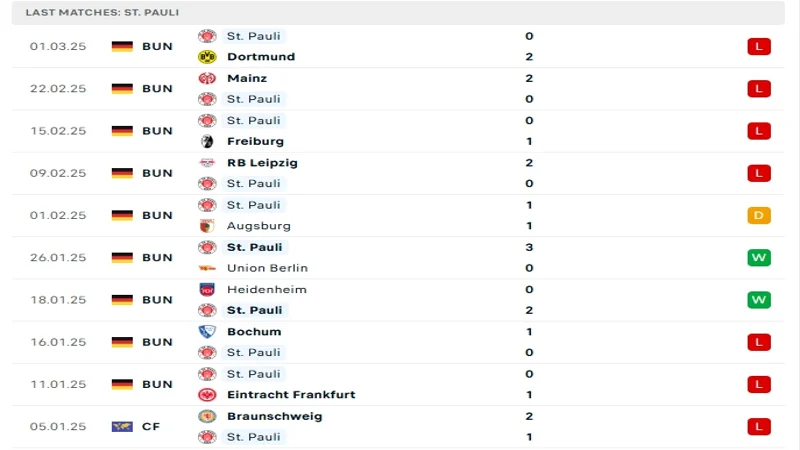This screenshot has height=450, width=800.
Task: Click the Last Matches: St. Pauli header
Action: click(102, 12)
